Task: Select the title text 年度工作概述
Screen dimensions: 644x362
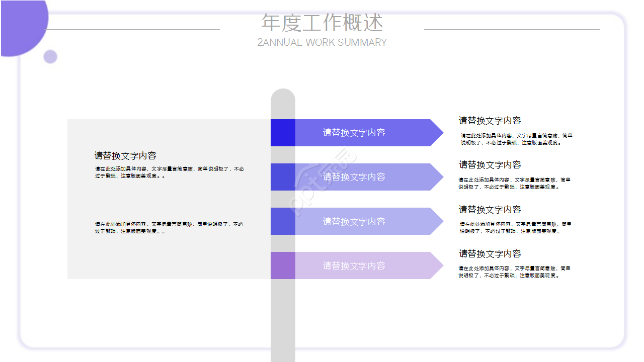Action: pyautogui.click(x=322, y=23)
